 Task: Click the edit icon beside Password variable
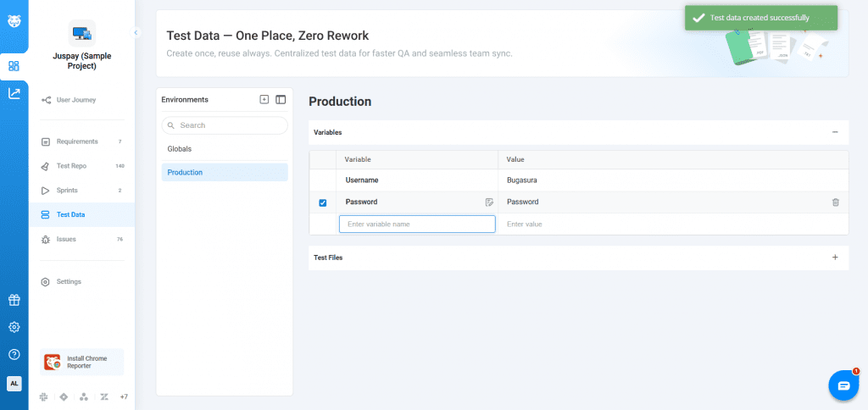pyautogui.click(x=489, y=202)
